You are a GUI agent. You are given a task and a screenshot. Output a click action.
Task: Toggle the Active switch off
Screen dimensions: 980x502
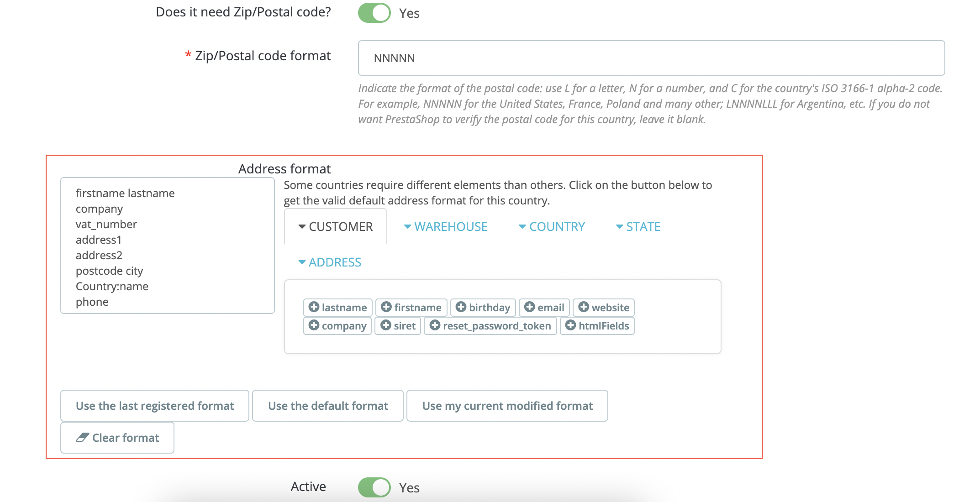(374, 487)
